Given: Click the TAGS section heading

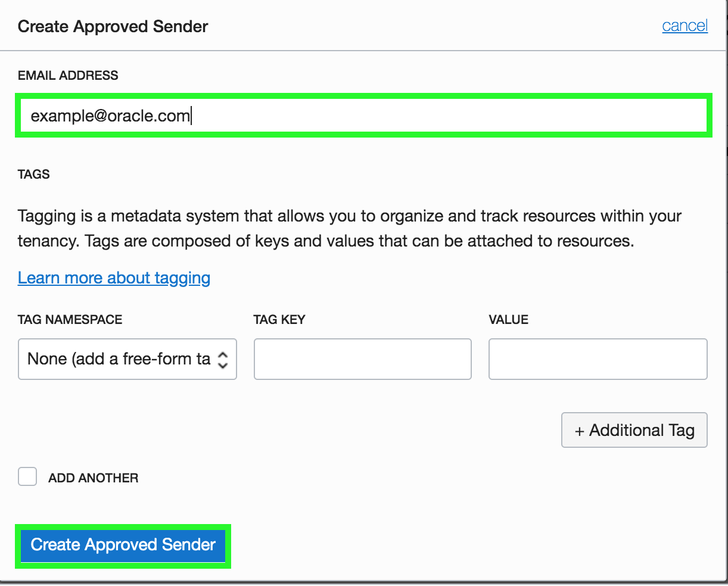Looking at the screenshot, I should pyautogui.click(x=34, y=174).
